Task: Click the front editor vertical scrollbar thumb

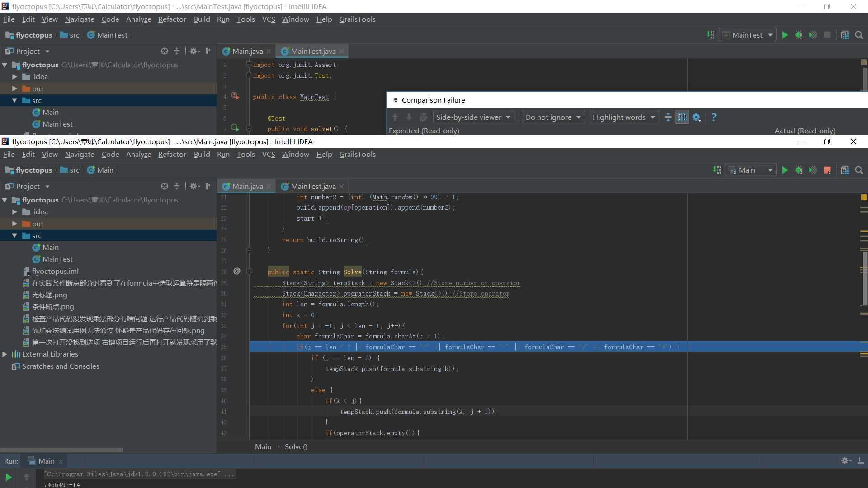Action: (x=864, y=278)
